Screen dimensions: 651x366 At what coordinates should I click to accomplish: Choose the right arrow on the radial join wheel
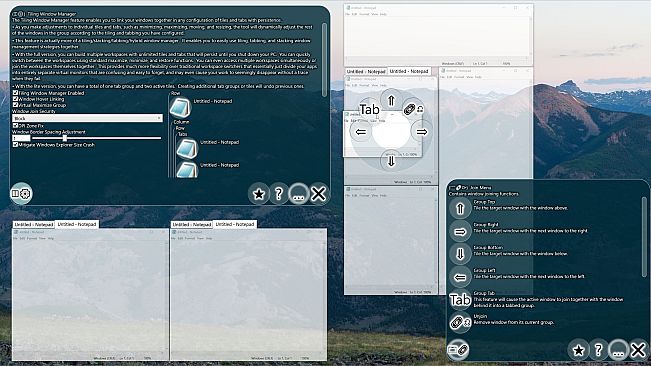tap(421, 132)
